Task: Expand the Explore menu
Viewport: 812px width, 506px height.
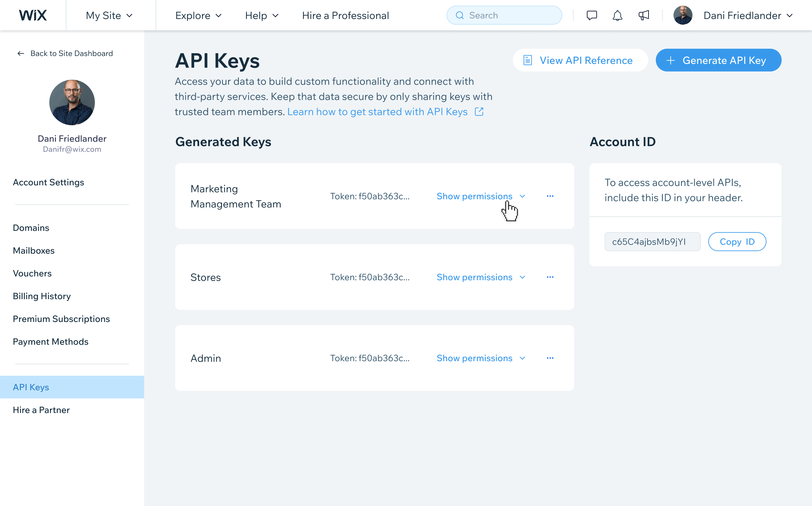Action: tap(199, 15)
